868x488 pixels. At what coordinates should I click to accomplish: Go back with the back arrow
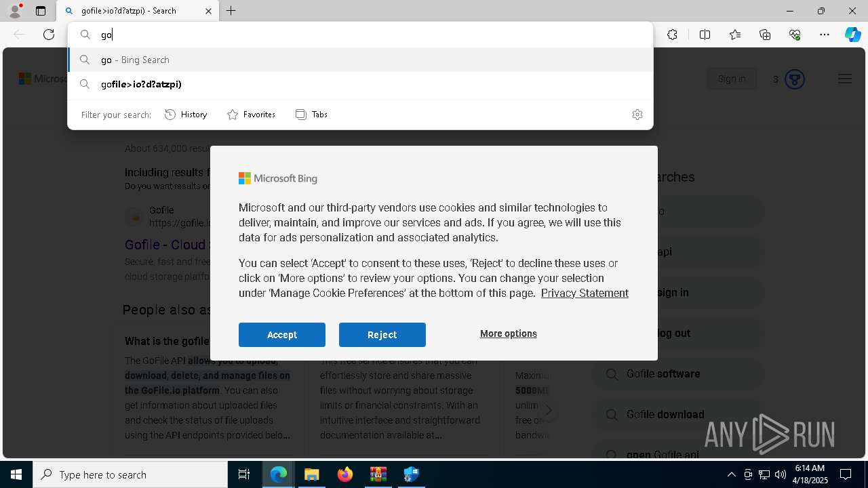click(19, 35)
